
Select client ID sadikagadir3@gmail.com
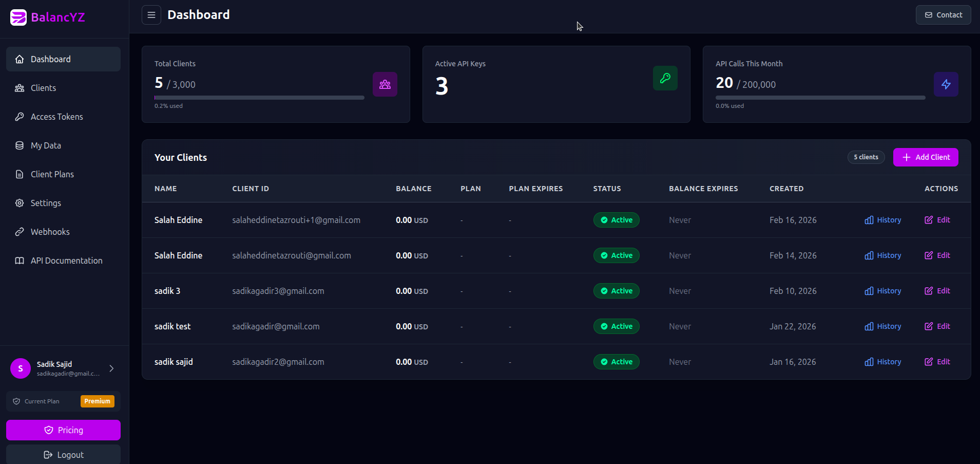(x=278, y=291)
